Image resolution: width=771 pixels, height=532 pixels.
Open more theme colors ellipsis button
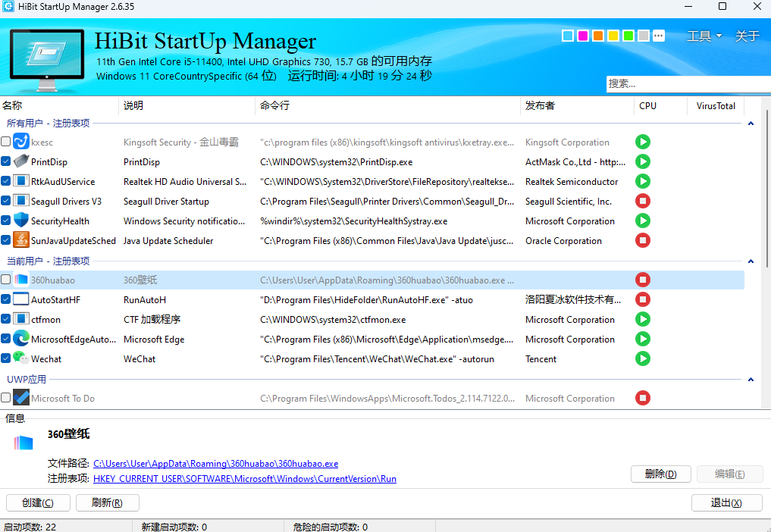point(659,36)
